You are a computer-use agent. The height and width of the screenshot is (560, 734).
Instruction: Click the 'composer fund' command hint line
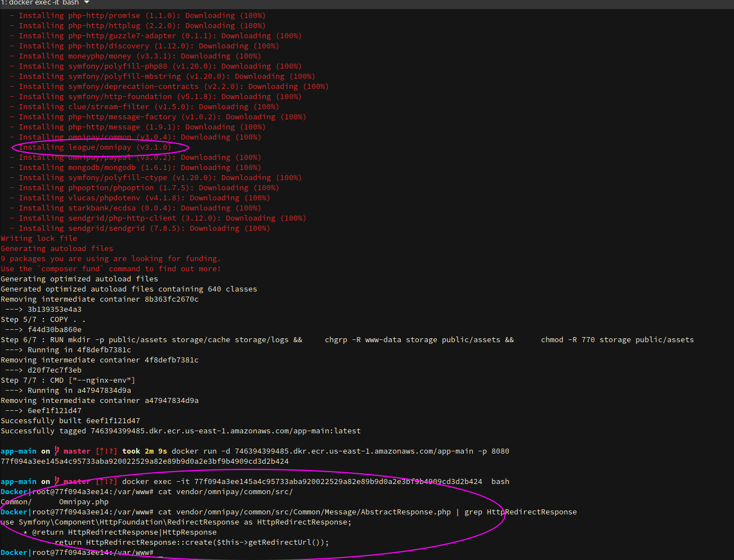tap(111, 269)
